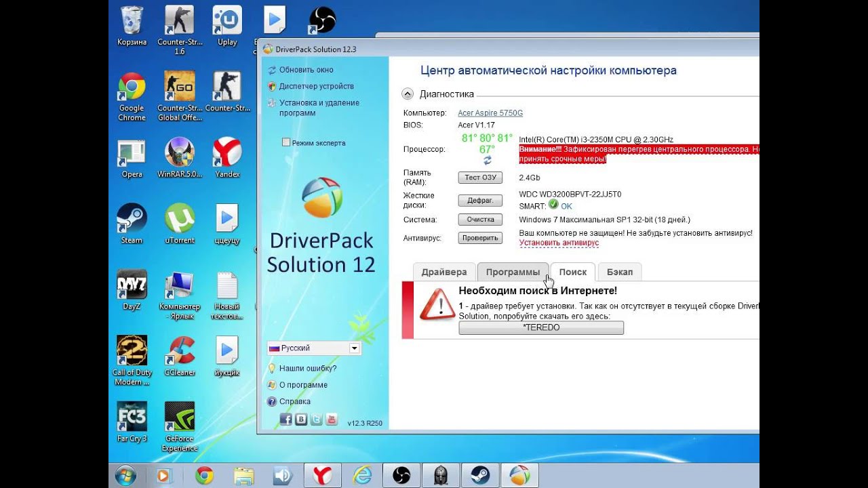The image size is (868, 488).
Task: Launch Counter-Strike Global Offensive shortcut
Action: click(180, 96)
